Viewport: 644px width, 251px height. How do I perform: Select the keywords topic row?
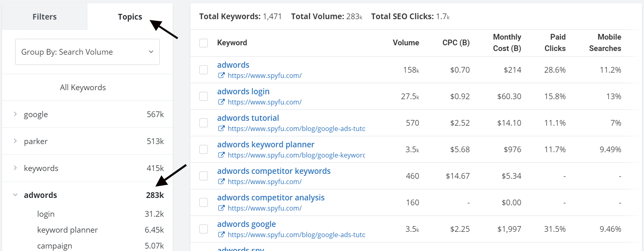87,168
